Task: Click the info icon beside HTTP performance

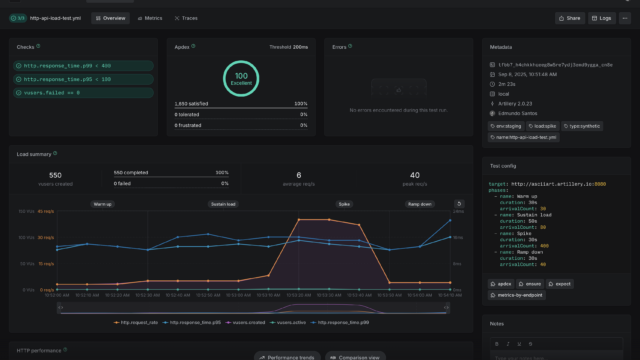Action: tap(65, 350)
